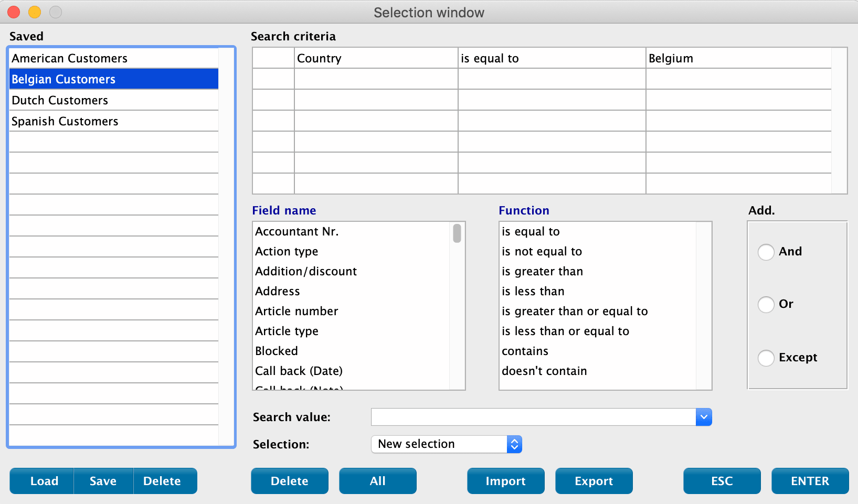Open the Search value dropdown arrow
The width and height of the screenshot is (858, 504).
pyautogui.click(x=704, y=417)
